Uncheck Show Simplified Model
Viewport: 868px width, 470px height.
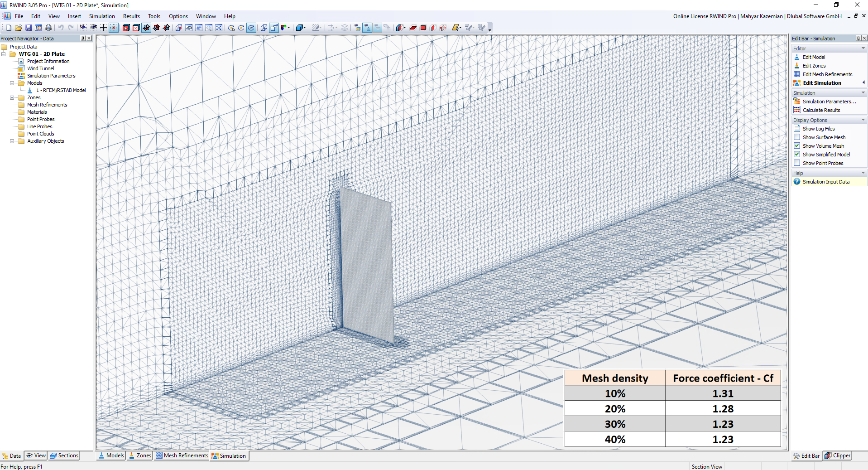tap(797, 154)
